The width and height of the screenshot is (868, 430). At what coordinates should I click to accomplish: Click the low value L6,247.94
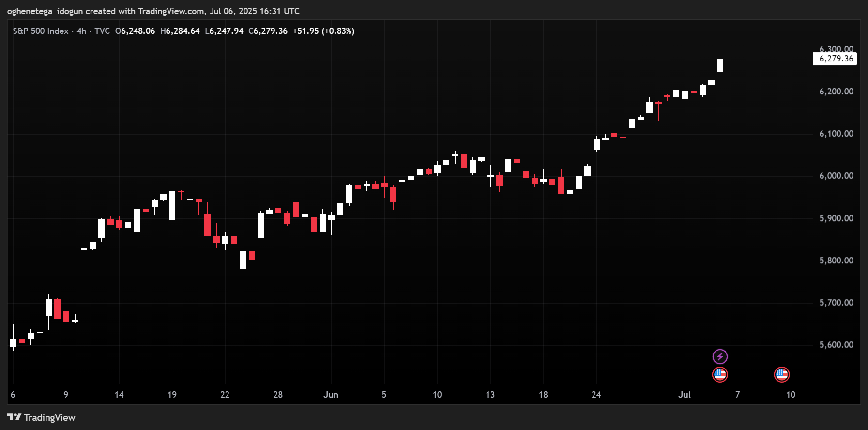(x=224, y=31)
